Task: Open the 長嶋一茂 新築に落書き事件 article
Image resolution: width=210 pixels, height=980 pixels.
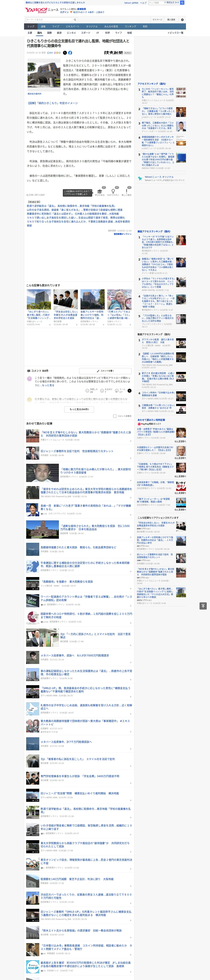Action: [x=85, y=507]
